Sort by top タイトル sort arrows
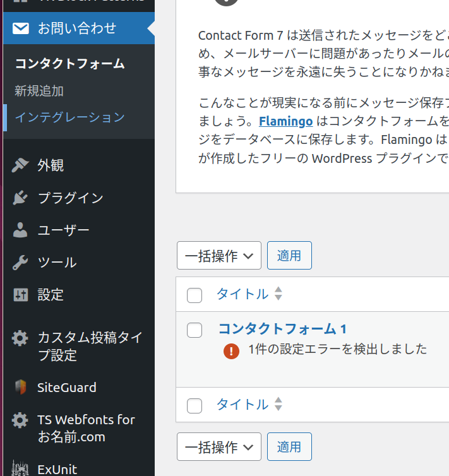This screenshot has width=449, height=476. pos(278,294)
